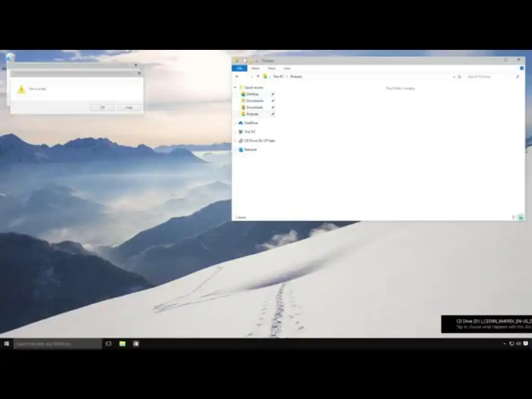The width and height of the screenshot is (532, 399).
Task: Show hidden tray icons
Action: pyautogui.click(x=504, y=344)
